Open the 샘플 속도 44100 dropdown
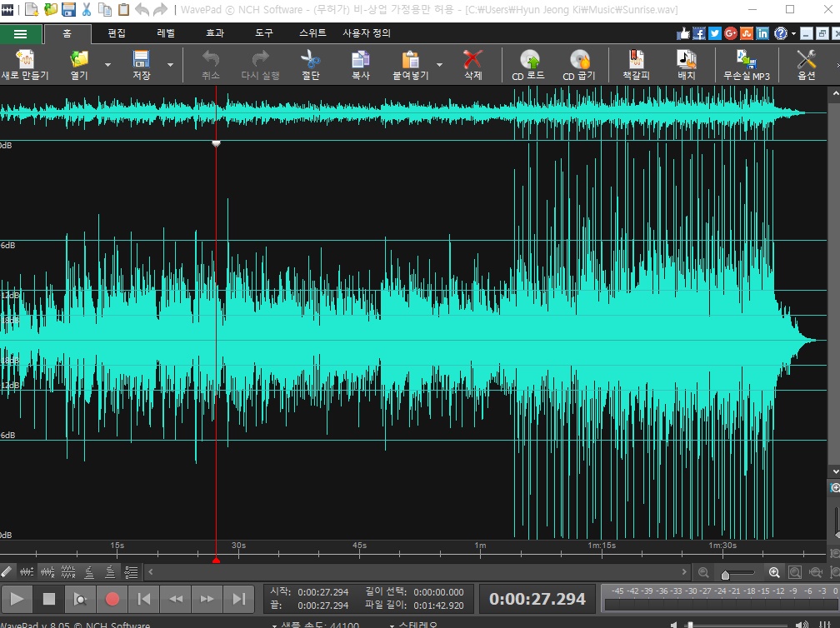The width and height of the screenshot is (840, 628). click(x=316, y=625)
